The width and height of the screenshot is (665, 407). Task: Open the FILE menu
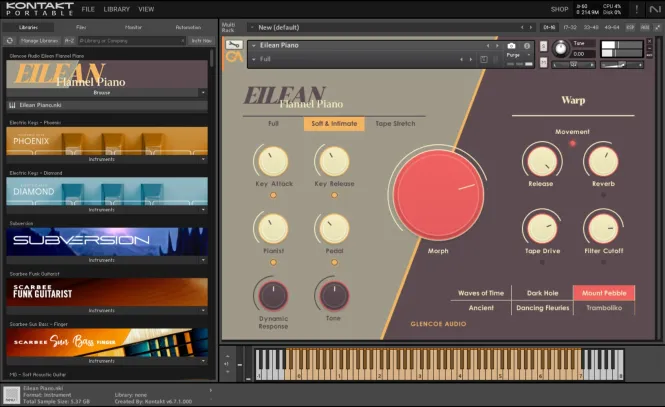pos(88,9)
